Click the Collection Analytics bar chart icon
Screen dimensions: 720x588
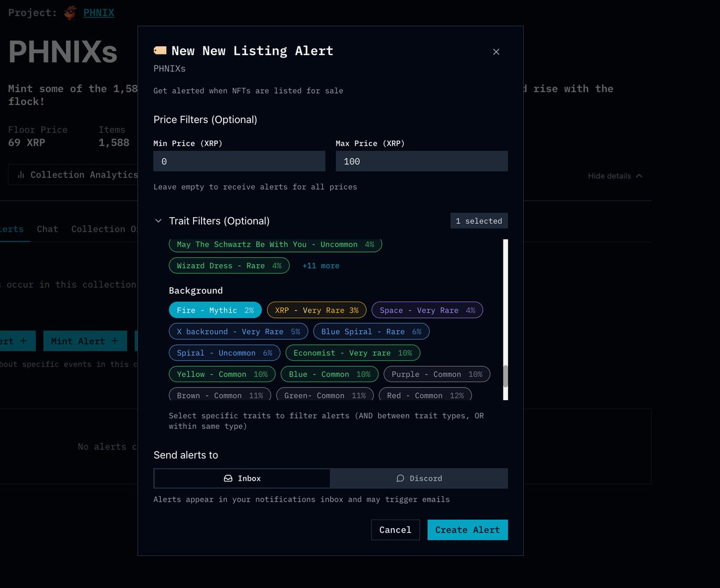click(21, 175)
